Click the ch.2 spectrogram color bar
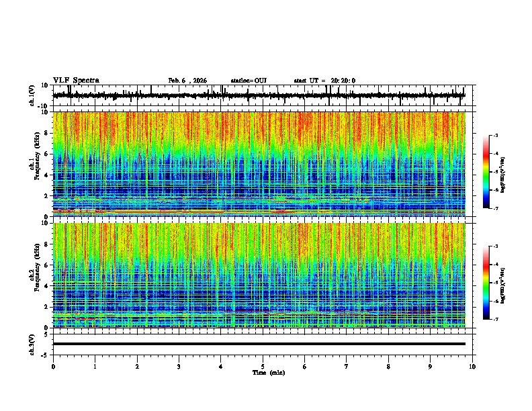Image resolution: width=532 pixels, height=411 pixels. 486,283
